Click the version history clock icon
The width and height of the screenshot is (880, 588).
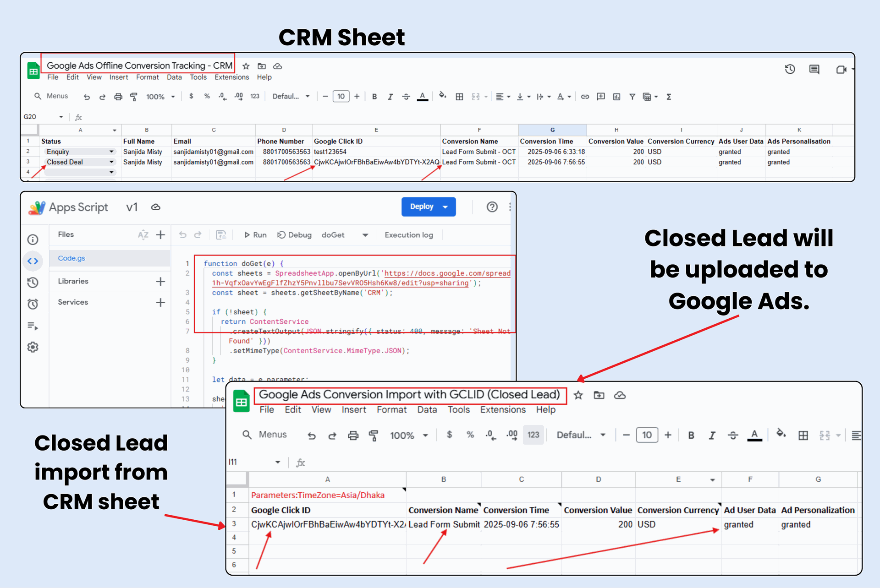(x=789, y=69)
